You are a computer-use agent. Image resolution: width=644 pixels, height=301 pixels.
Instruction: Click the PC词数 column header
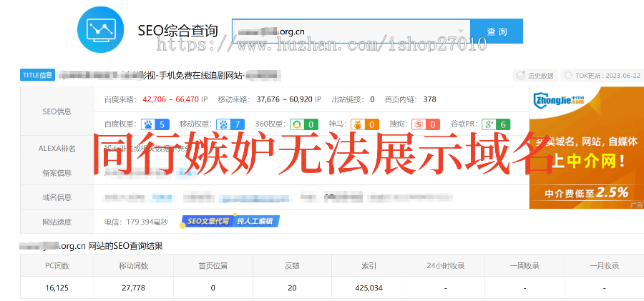pos(57,266)
